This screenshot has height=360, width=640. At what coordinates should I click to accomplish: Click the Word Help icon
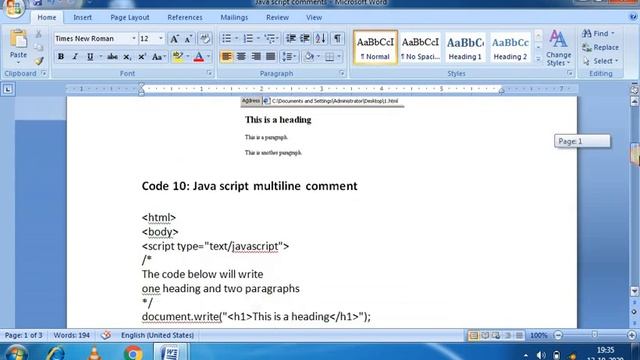point(633,17)
